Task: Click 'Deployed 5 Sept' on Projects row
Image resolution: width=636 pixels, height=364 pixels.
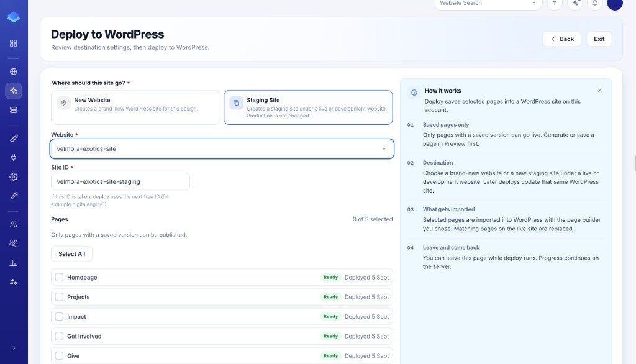Action: click(x=366, y=297)
